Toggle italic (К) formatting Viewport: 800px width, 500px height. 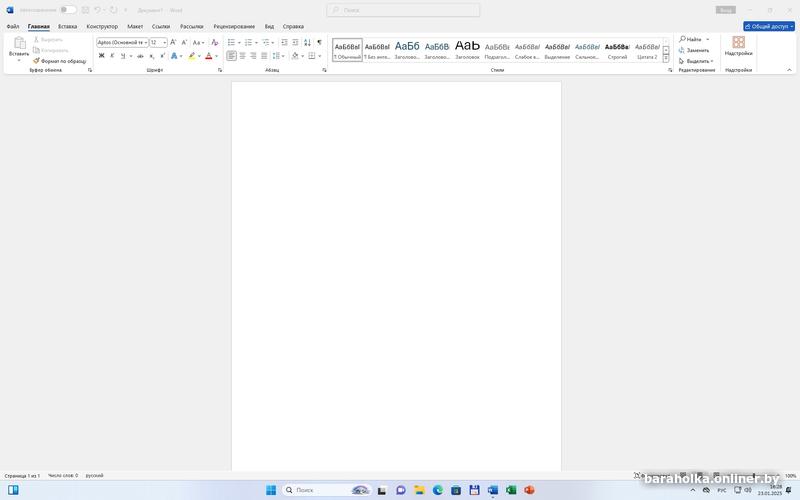pos(112,56)
